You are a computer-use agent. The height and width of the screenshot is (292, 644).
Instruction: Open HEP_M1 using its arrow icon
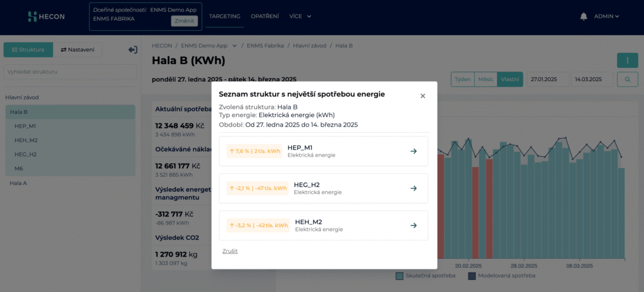click(x=414, y=151)
